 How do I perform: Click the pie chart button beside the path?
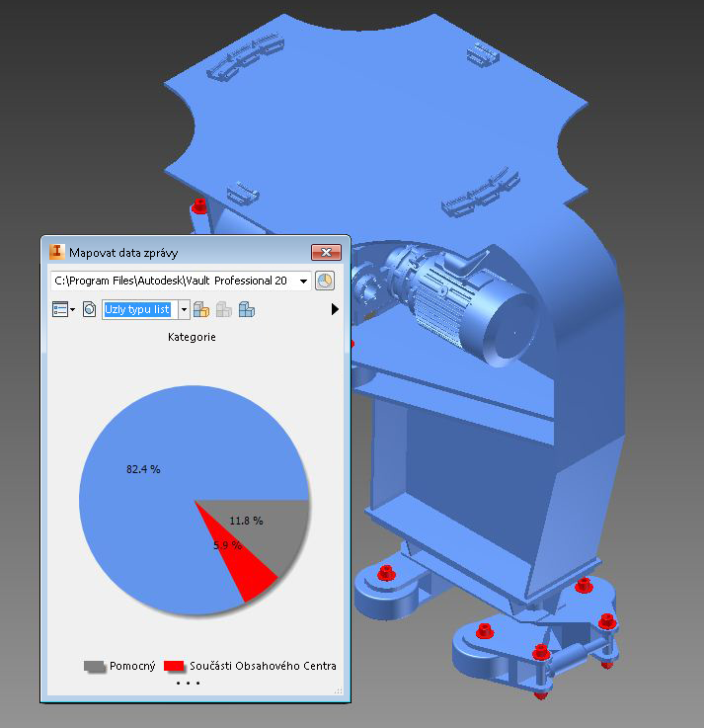point(325,281)
